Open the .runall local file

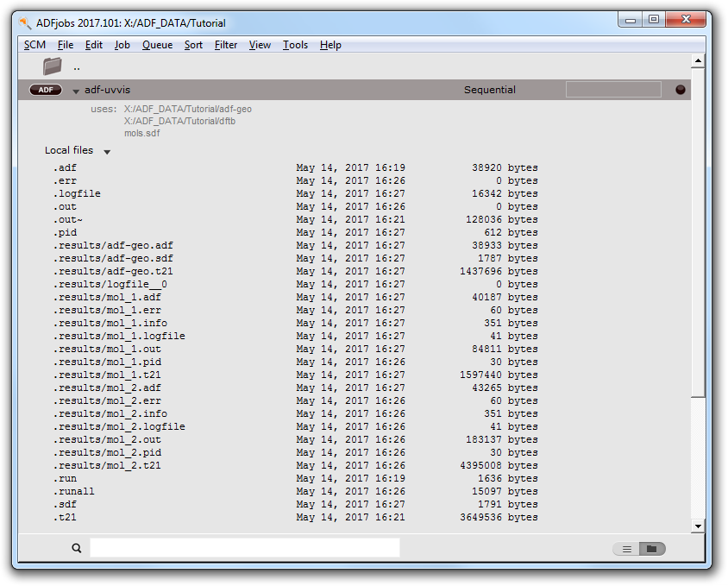pyautogui.click(x=73, y=493)
